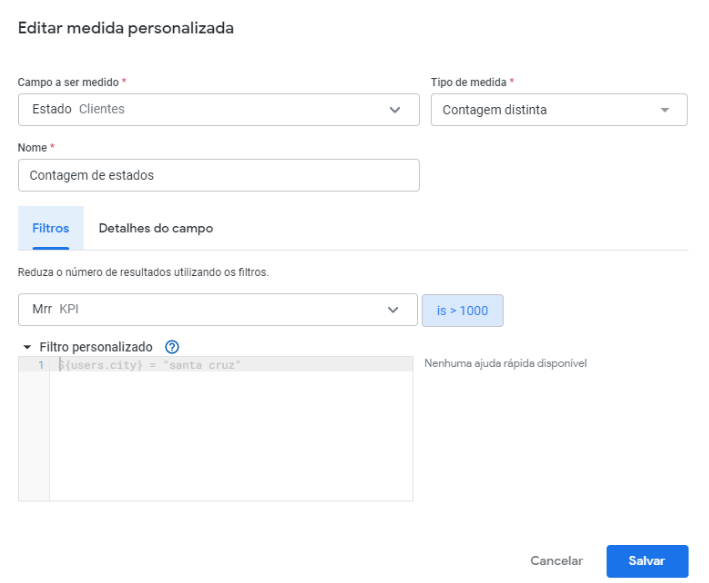The height and width of the screenshot is (583, 709).
Task: Open the Campo a ser medido dropdown
Action: coord(219,109)
